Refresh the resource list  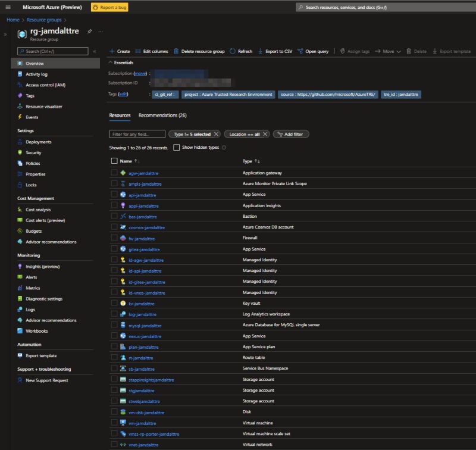tap(245, 51)
